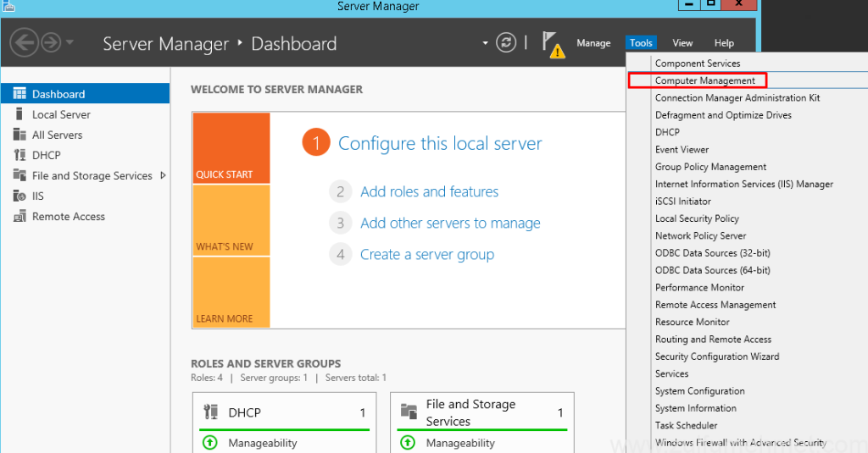The width and height of the screenshot is (868, 453).
Task: Select the What's New tile
Action: point(231,220)
